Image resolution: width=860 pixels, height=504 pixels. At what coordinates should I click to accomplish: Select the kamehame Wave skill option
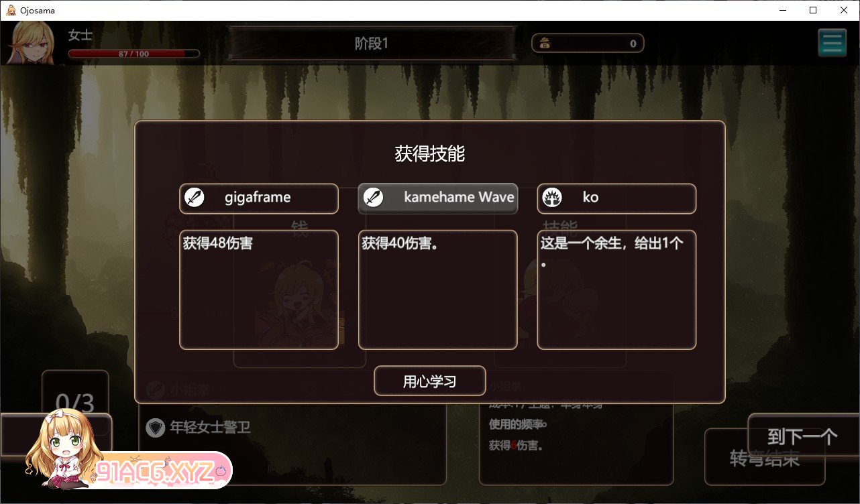(x=438, y=198)
